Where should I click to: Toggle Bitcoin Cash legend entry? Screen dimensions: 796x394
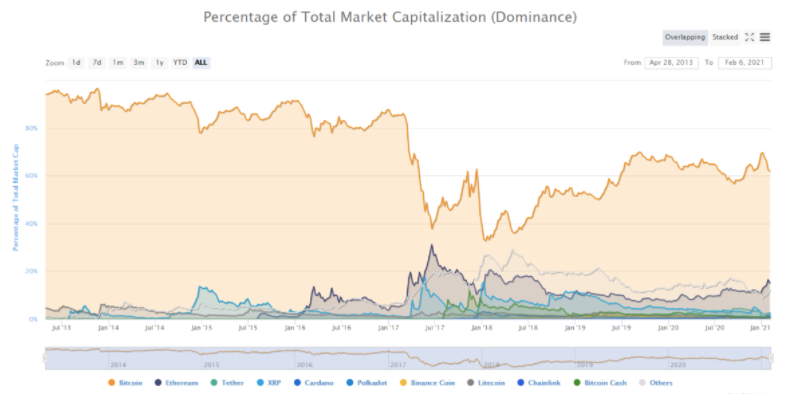click(x=600, y=383)
